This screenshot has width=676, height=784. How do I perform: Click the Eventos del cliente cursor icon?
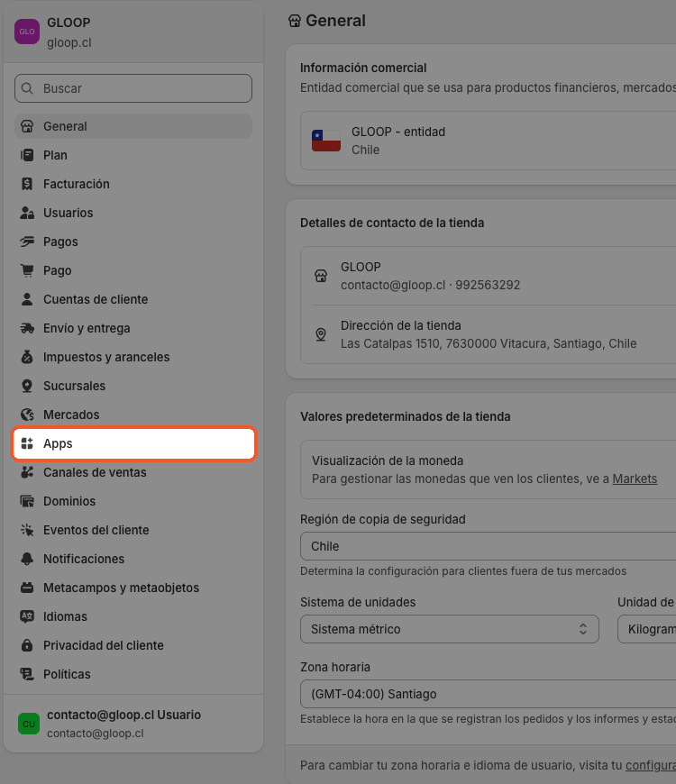[27, 530]
